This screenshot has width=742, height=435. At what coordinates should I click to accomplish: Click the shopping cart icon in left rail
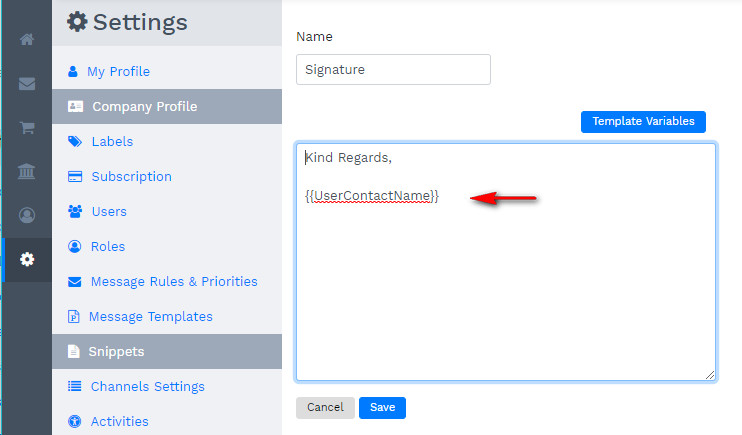click(27, 128)
